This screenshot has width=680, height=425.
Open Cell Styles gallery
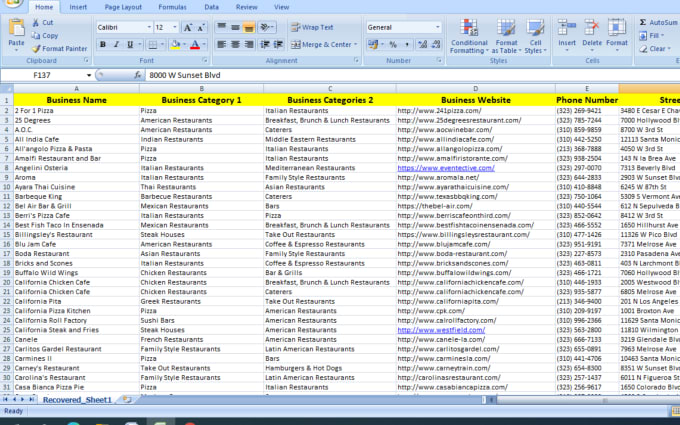coord(536,36)
